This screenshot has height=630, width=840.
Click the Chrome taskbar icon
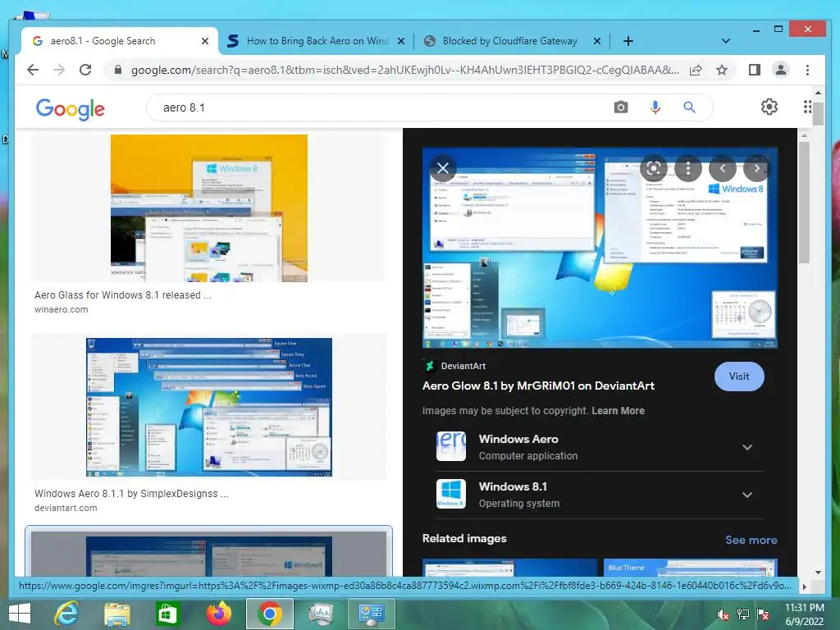269,614
